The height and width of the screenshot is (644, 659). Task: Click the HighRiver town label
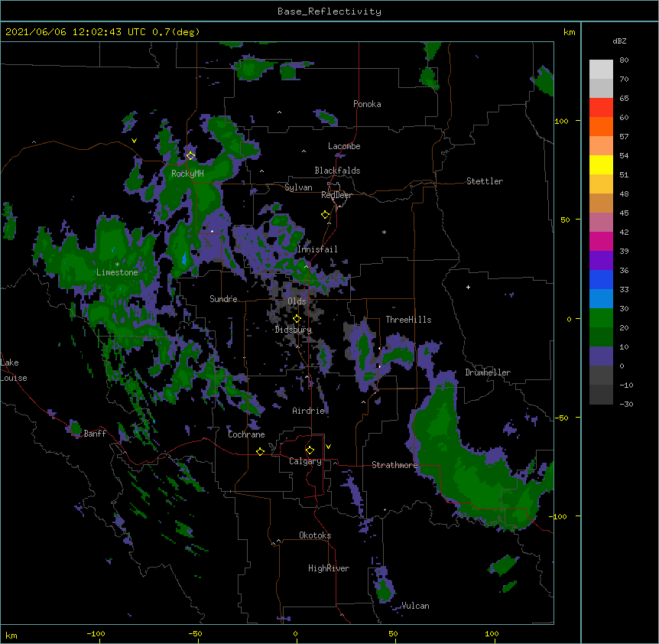pos(329,568)
